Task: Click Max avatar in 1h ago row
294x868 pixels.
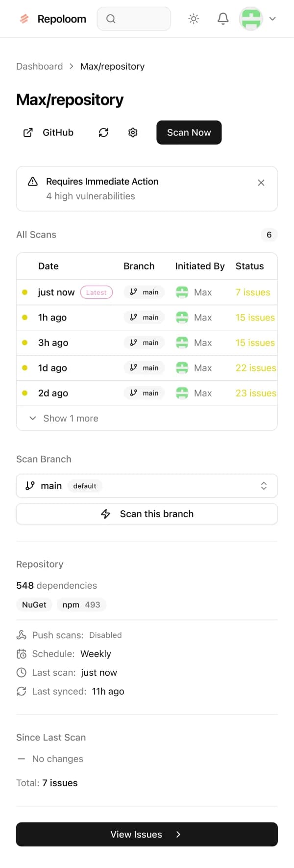Action: point(182,317)
